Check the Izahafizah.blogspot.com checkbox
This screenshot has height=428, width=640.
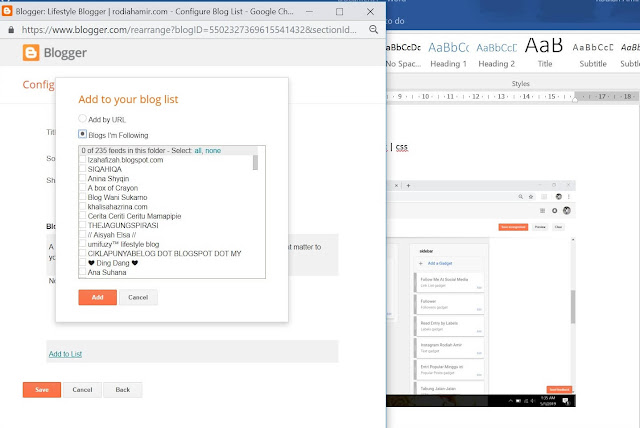[82, 160]
